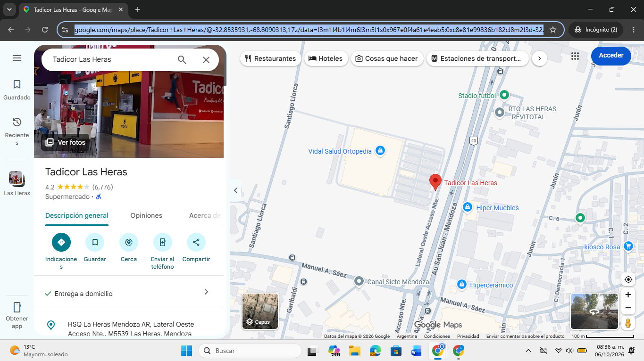Open the Street View preview thumbnail

coord(594,311)
